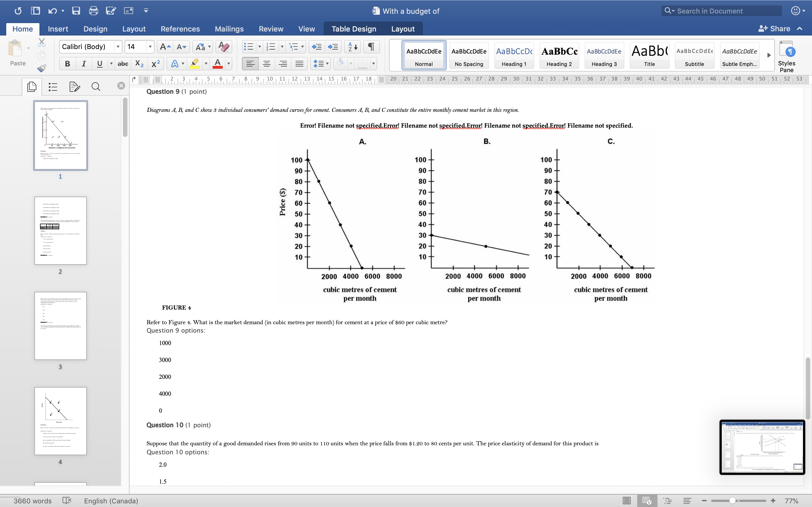Click the Share button
Viewport: 812px width, 507px height.
click(775, 28)
